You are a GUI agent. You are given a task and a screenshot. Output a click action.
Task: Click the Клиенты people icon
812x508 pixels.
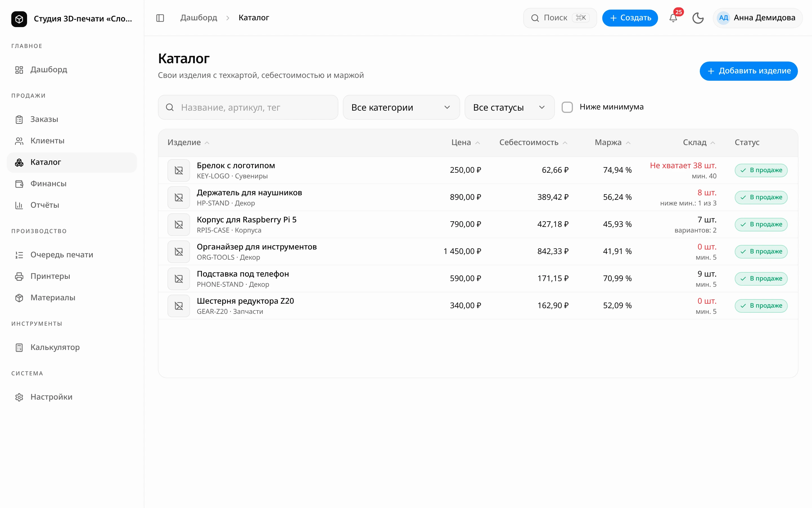click(x=19, y=141)
